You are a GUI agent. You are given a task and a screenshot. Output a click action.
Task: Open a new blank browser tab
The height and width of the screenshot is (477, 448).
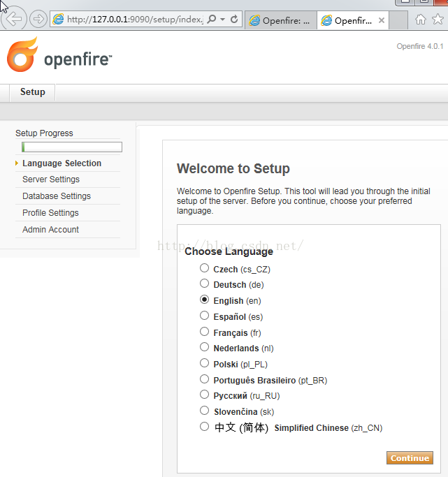pyautogui.click(x=398, y=20)
